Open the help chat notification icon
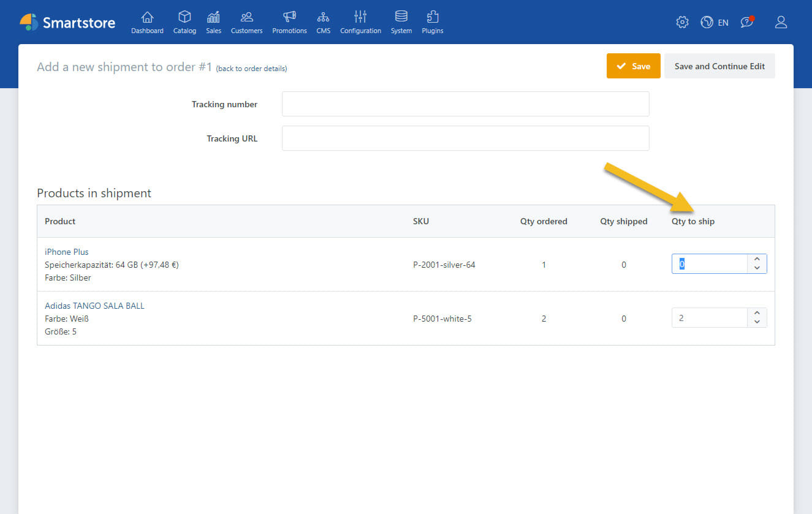The image size is (812, 514). 746,22
